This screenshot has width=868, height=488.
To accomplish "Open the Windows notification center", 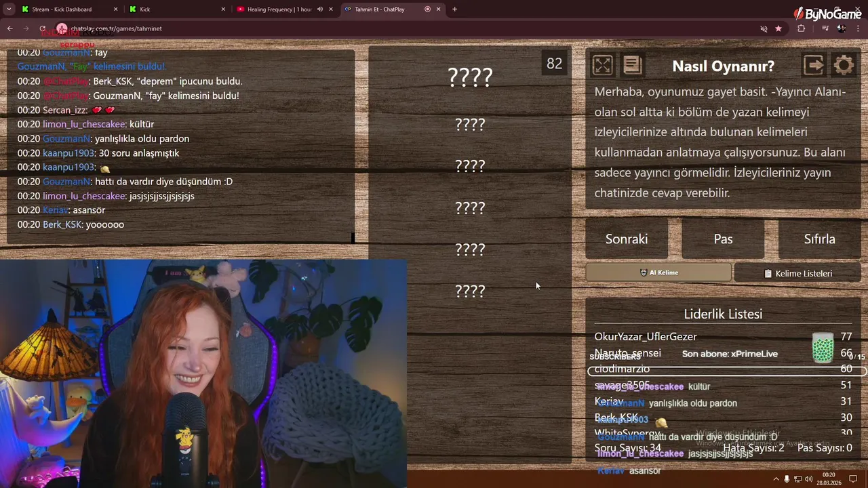I will pos(853,479).
